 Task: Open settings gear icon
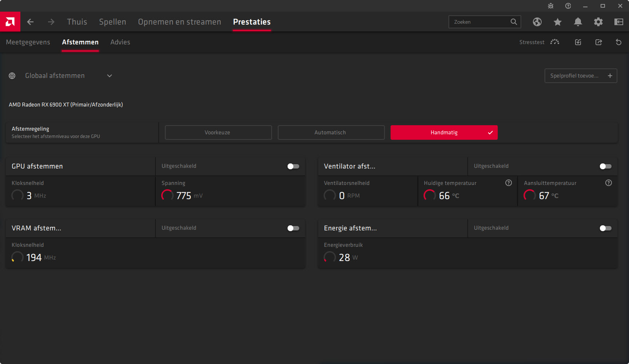(x=598, y=22)
